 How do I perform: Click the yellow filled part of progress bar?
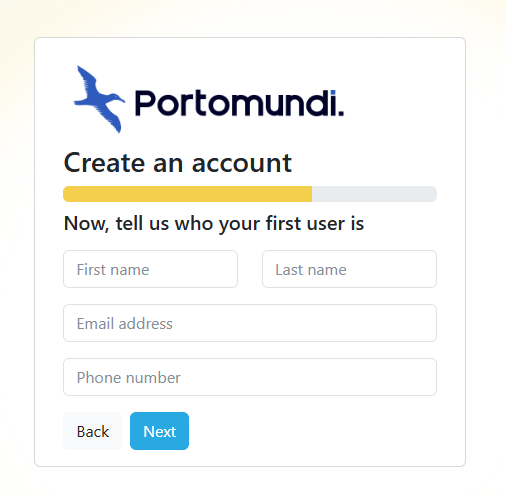(x=188, y=194)
